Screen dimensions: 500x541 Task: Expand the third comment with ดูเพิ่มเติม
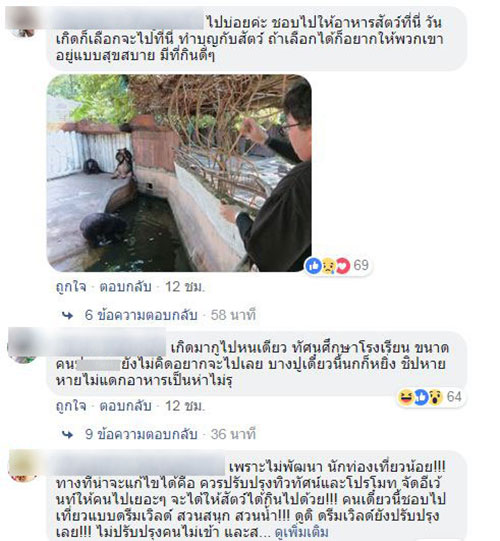(301, 532)
